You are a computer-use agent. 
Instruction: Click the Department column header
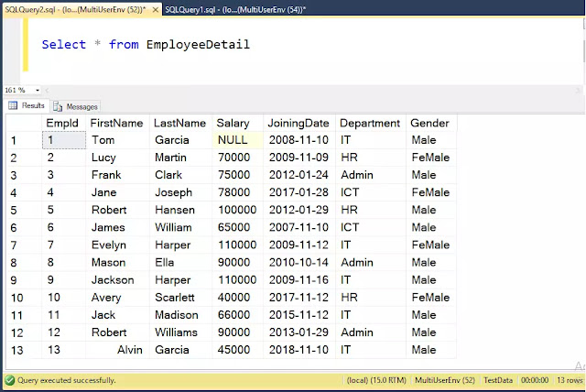click(371, 123)
